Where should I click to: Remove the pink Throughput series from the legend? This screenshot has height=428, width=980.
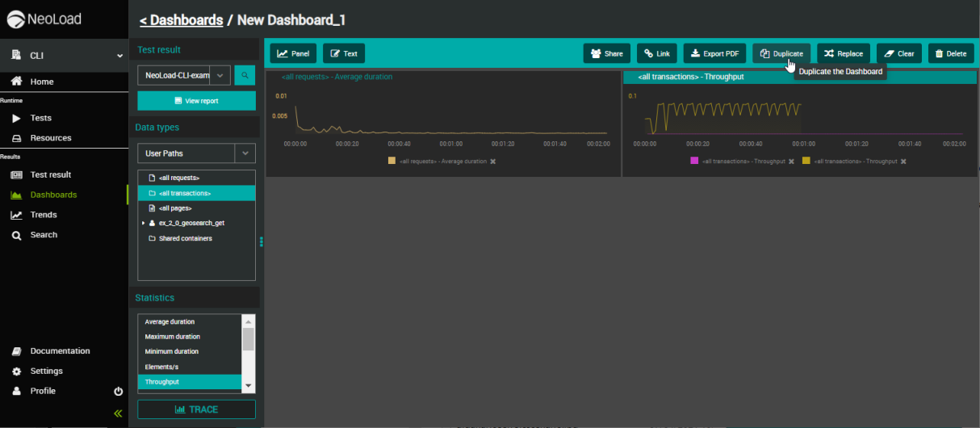click(791, 162)
